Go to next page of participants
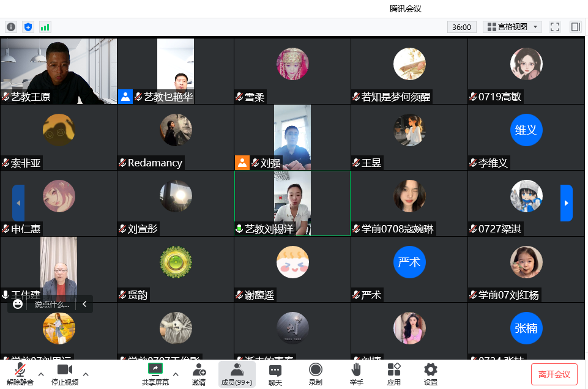588x389 pixels. (567, 203)
